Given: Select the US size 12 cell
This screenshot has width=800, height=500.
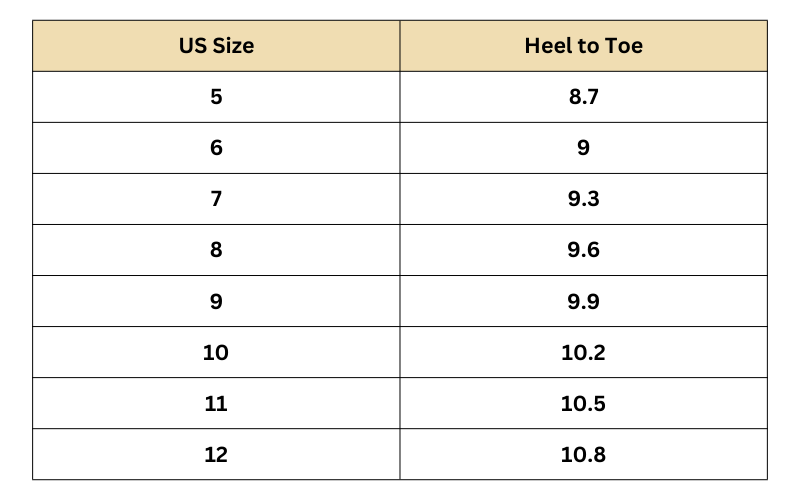Looking at the screenshot, I should click(x=216, y=455).
